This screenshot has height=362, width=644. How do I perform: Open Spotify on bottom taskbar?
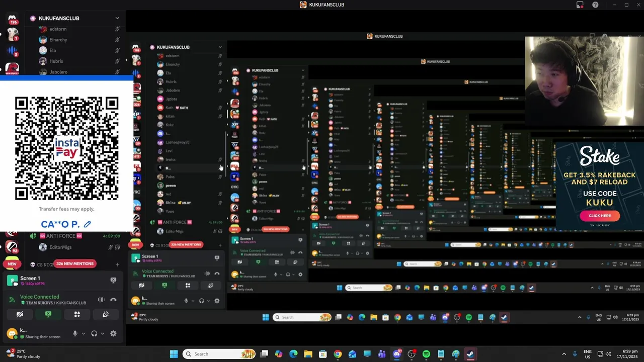pos(426,354)
